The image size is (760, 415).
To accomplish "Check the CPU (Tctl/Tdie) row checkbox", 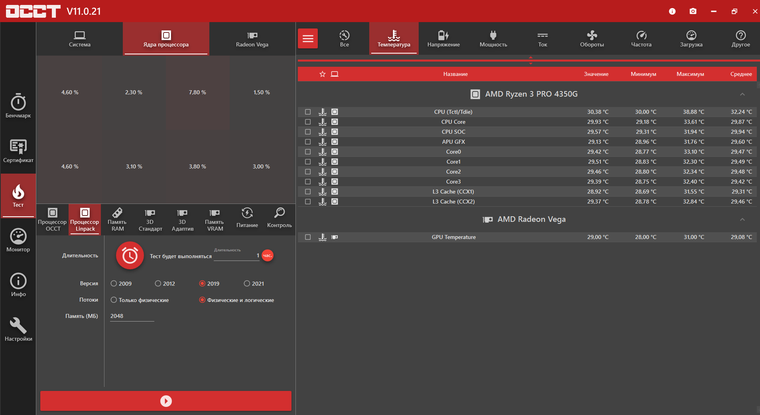I will tap(308, 112).
